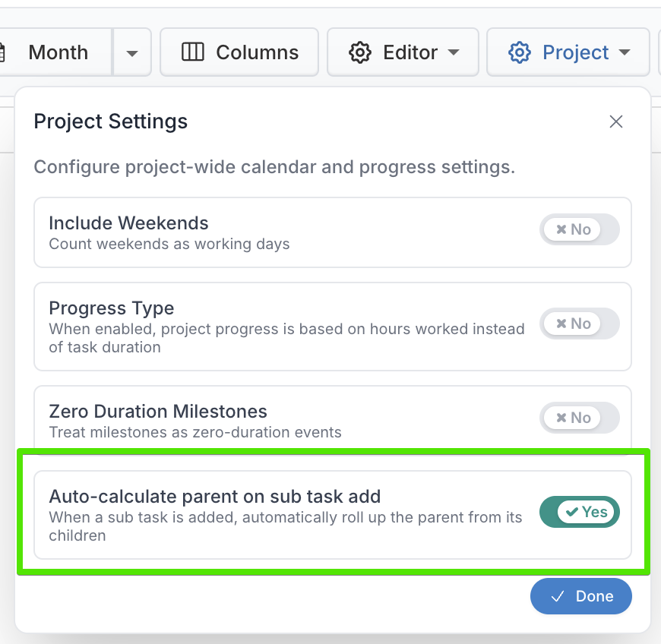
Task: Click the checkmark icon inside the Yes switch
Action: [572, 512]
